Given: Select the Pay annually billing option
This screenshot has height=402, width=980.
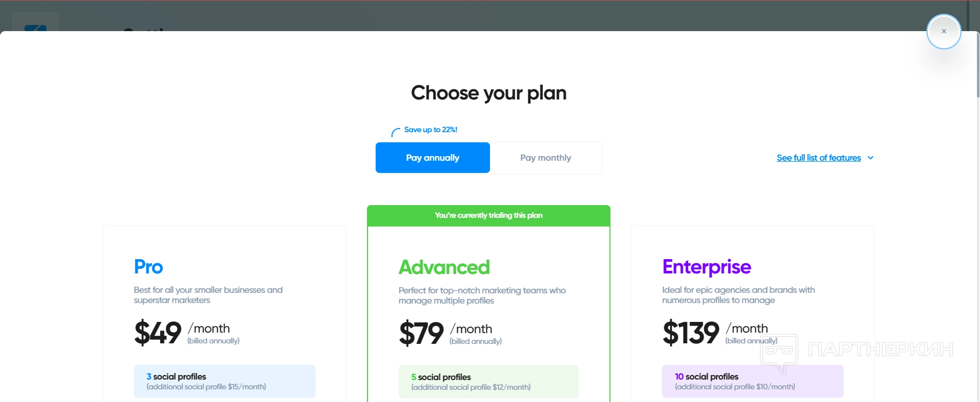Looking at the screenshot, I should [x=433, y=158].
